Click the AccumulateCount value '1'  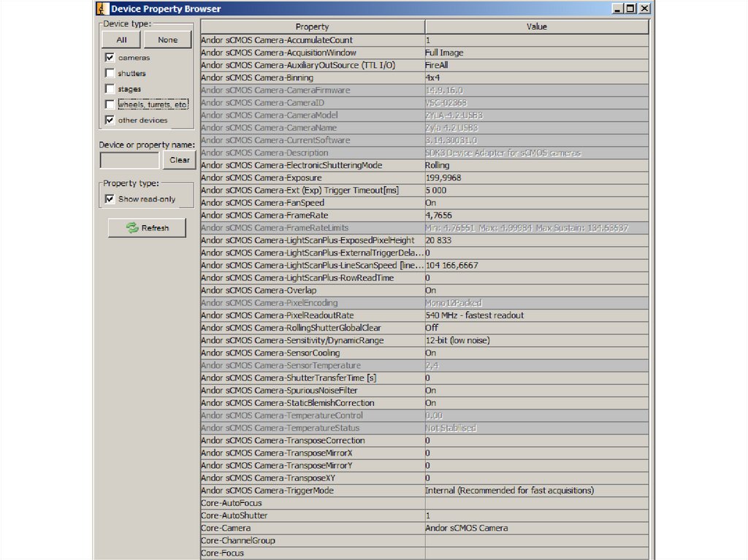click(x=537, y=40)
